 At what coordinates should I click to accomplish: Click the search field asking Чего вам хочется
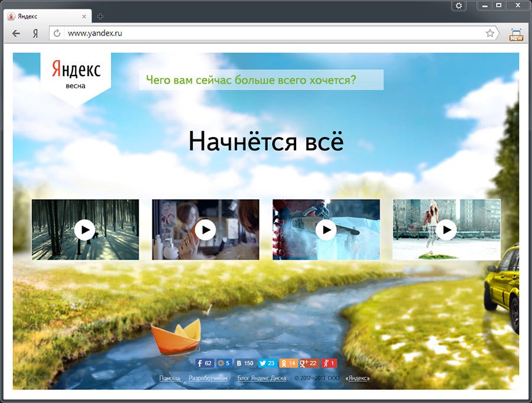[x=261, y=80]
